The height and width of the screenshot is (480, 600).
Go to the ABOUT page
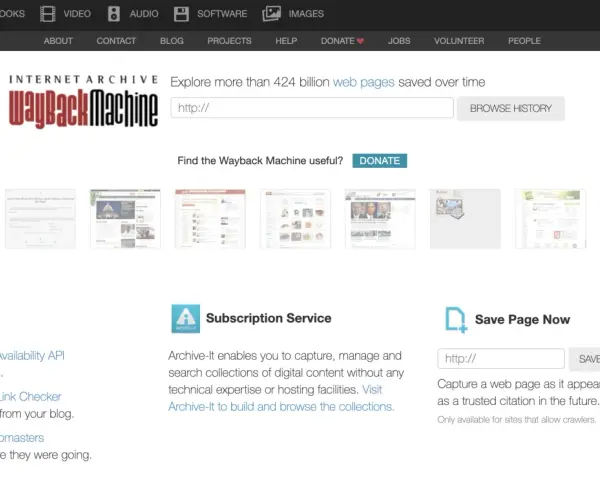pyautogui.click(x=58, y=41)
